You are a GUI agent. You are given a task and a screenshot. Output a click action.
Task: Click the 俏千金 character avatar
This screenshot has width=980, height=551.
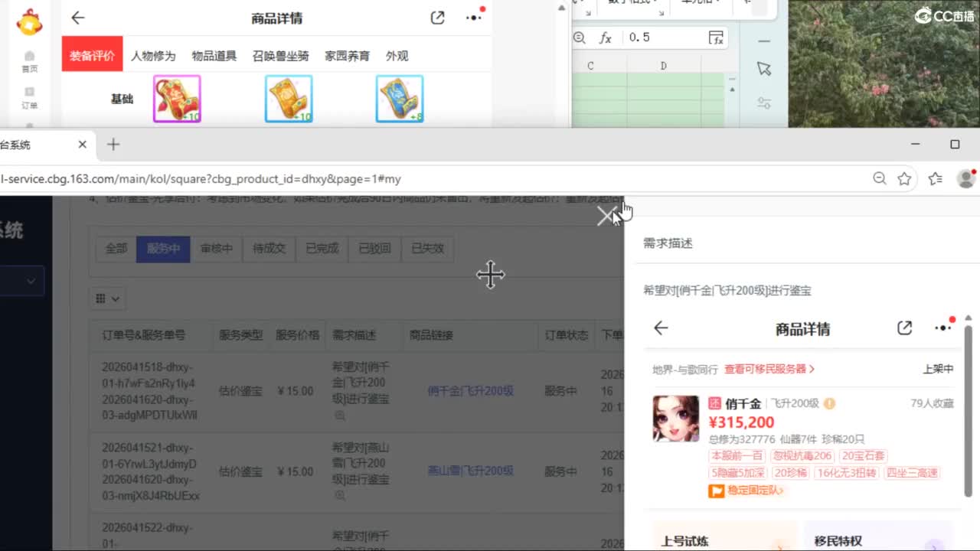pyautogui.click(x=676, y=419)
